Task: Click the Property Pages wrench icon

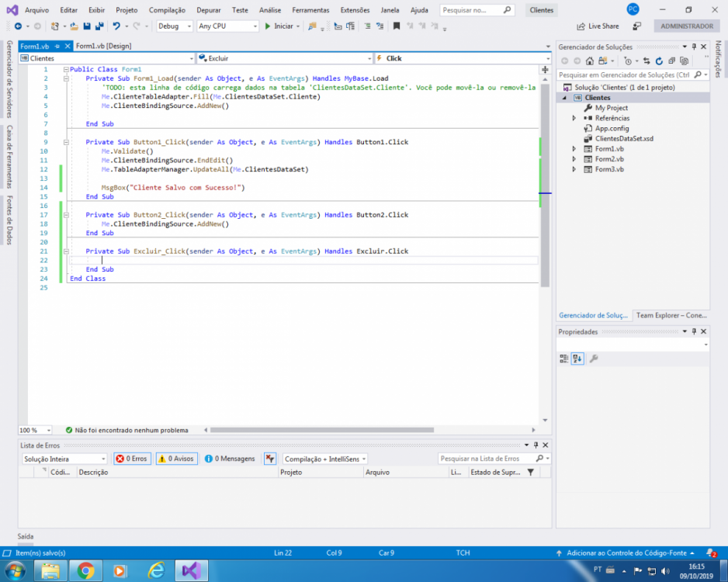Action: coord(594,359)
